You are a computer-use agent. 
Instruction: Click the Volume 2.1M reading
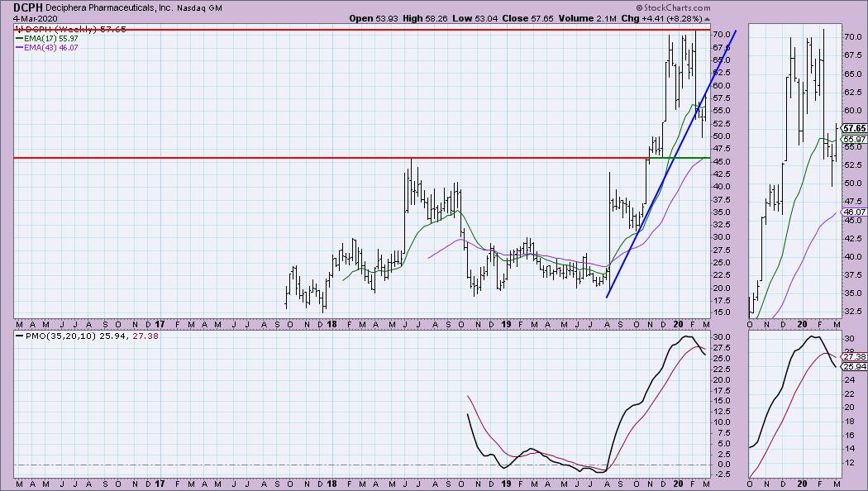point(587,18)
